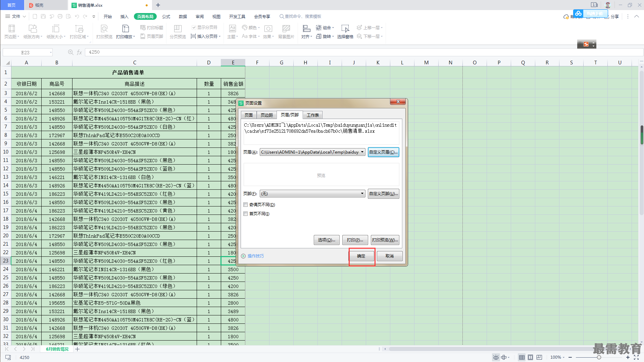Open the 纸张大小 paper size tool

tap(56, 32)
